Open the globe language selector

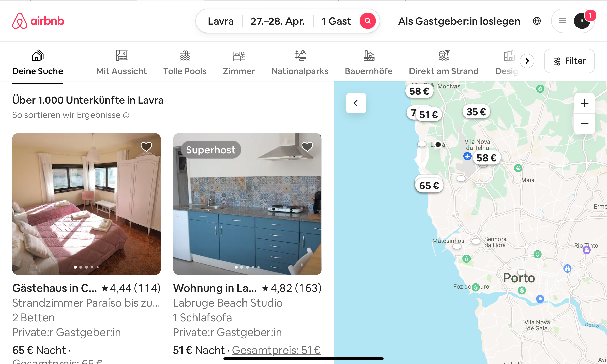click(x=537, y=21)
